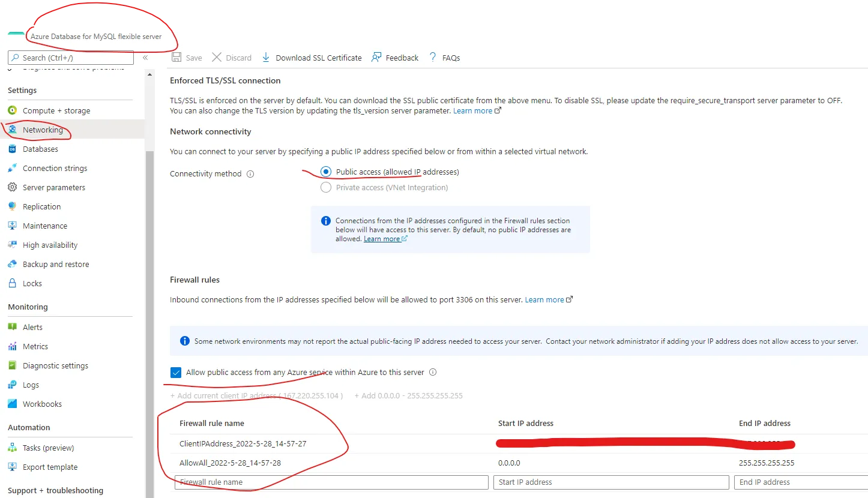Image resolution: width=868 pixels, height=498 pixels.
Task: Click the Replication globe icon
Action: click(x=12, y=206)
